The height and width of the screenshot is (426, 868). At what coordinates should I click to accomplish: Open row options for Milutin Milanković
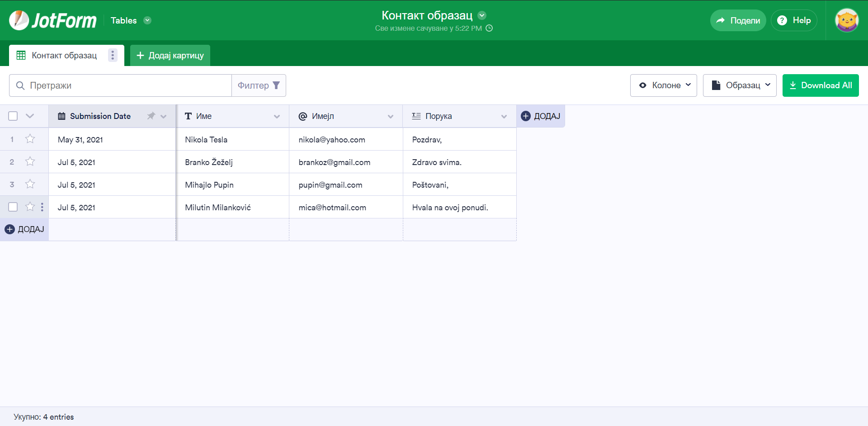[42, 207]
